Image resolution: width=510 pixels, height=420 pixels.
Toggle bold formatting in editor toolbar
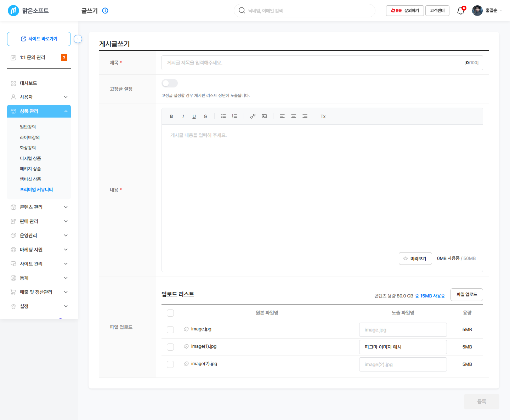point(171,116)
